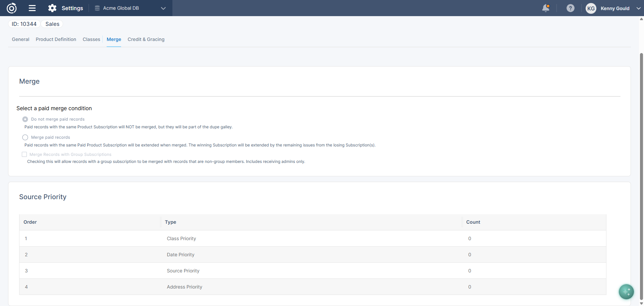
Task: Select the Merge paid records option
Action: (25, 137)
